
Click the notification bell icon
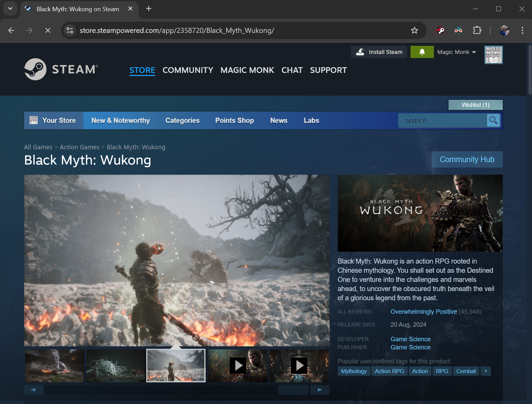pos(422,52)
